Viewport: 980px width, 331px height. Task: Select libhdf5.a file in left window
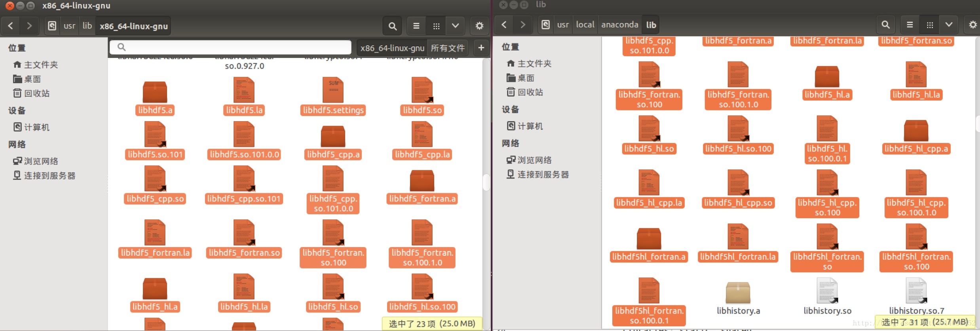click(155, 98)
